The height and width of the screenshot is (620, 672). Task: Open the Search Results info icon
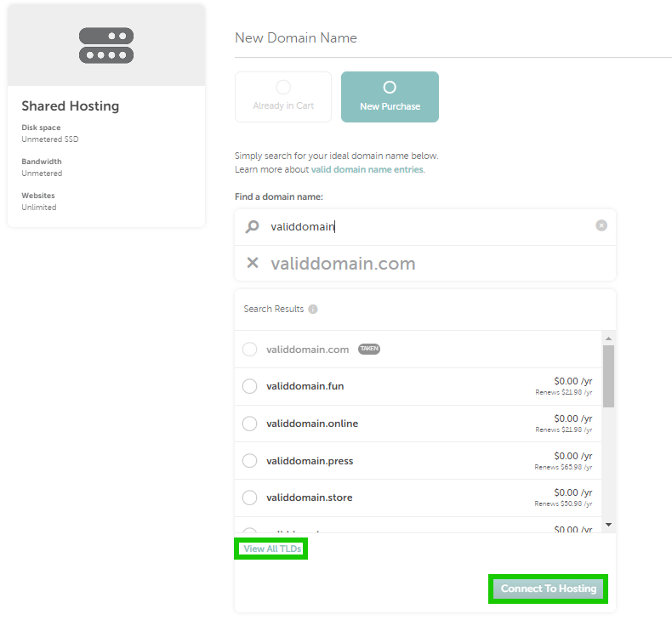[x=313, y=309]
